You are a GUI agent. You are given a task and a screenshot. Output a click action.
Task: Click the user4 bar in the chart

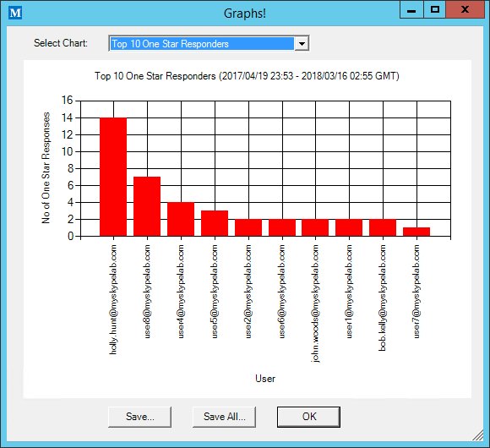(181, 219)
